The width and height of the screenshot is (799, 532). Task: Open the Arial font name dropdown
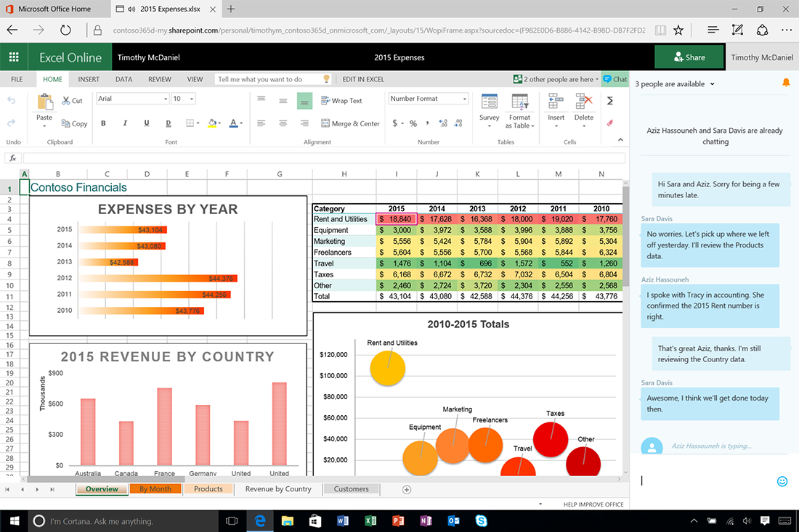132,99
